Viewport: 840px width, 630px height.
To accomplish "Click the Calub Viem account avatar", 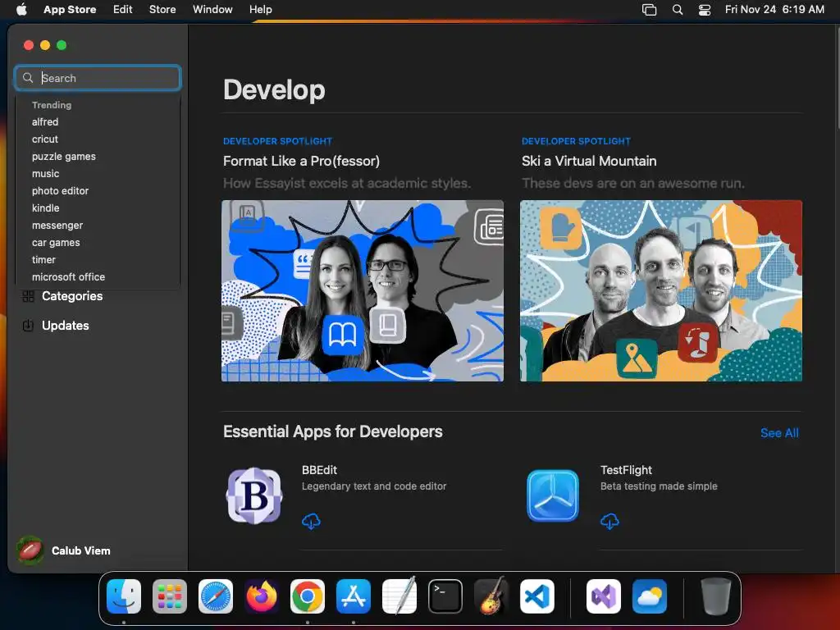I will pos(30,550).
